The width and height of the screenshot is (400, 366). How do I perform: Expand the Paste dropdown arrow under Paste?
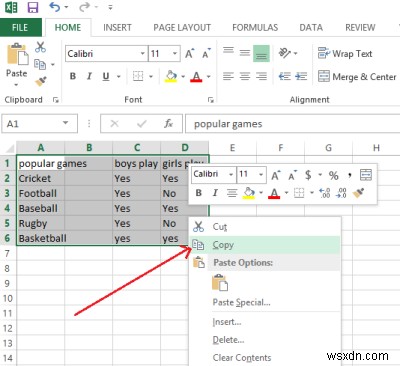pyautogui.click(x=16, y=85)
